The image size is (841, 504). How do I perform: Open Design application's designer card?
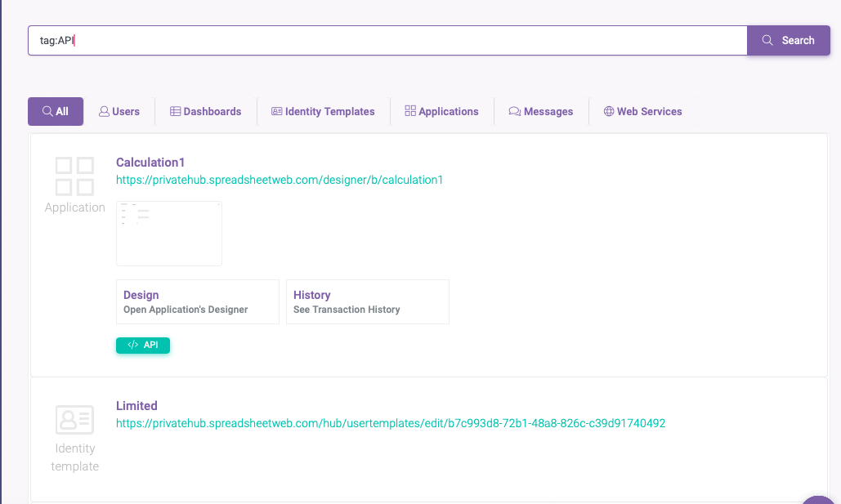pos(198,302)
